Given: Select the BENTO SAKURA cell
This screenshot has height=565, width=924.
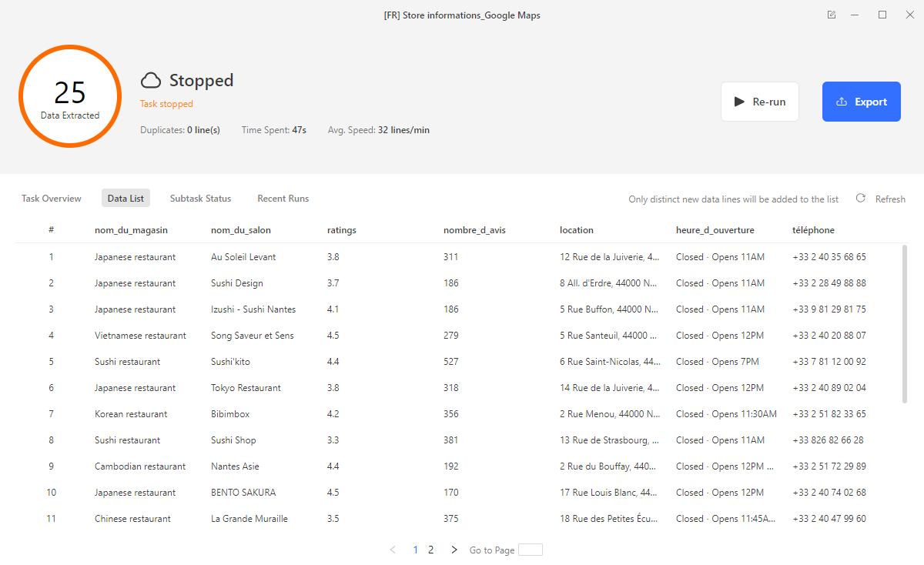Looking at the screenshot, I should 243,493.
